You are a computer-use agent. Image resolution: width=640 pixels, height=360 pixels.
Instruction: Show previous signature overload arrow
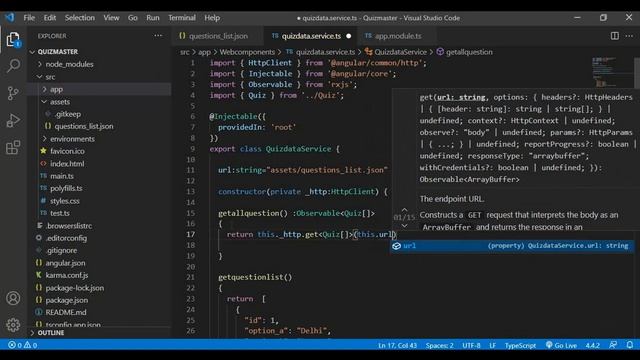[x=404, y=209]
